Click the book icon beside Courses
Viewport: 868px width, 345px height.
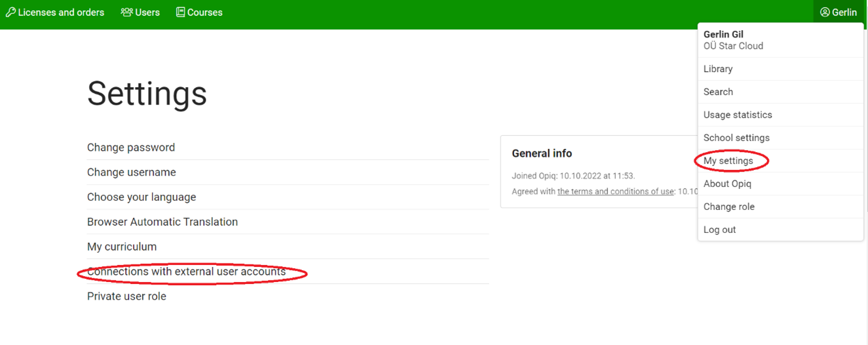pyautogui.click(x=181, y=12)
